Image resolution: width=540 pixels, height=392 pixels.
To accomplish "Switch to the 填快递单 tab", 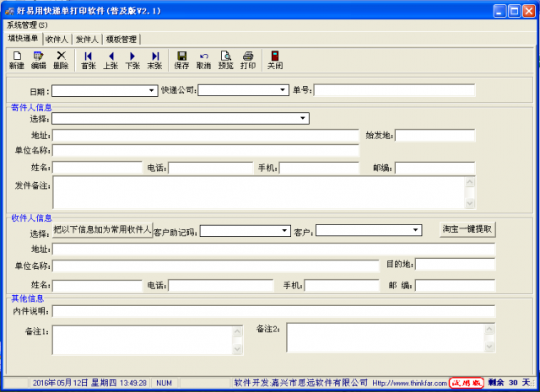I will (x=23, y=38).
